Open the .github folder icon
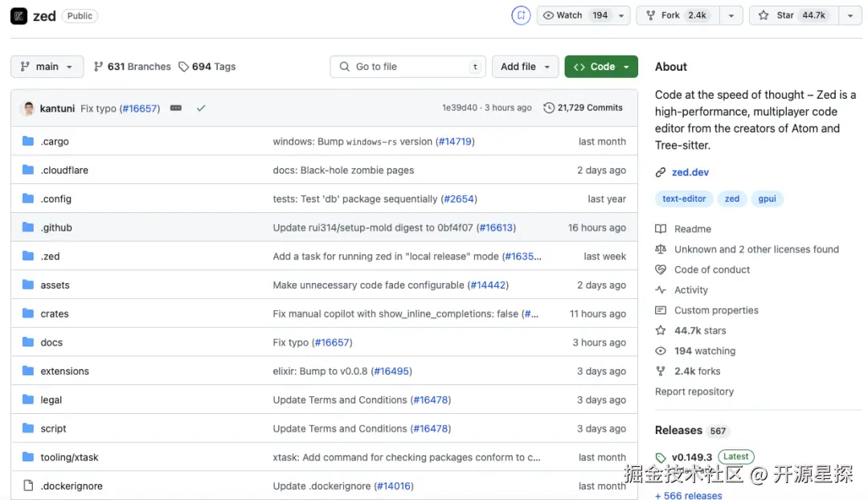Viewport: 868px width, 500px height. pyautogui.click(x=28, y=227)
